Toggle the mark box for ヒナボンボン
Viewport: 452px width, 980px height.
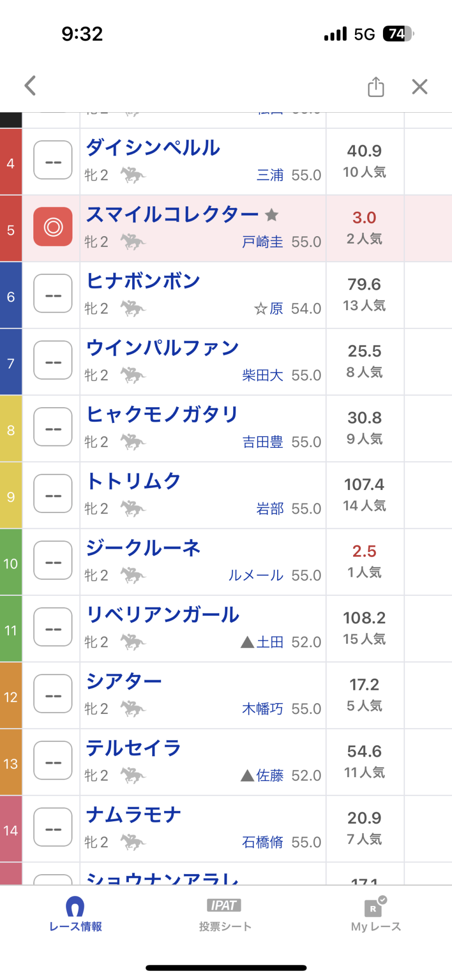click(53, 294)
